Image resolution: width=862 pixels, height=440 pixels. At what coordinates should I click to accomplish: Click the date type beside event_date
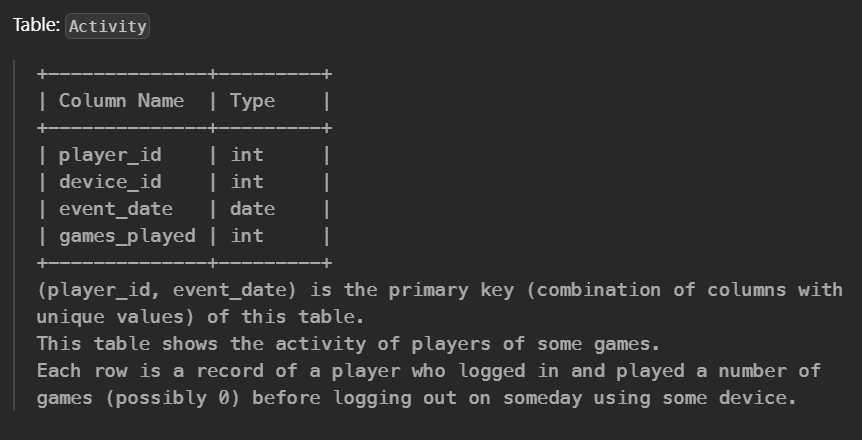click(x=252, y=209)
